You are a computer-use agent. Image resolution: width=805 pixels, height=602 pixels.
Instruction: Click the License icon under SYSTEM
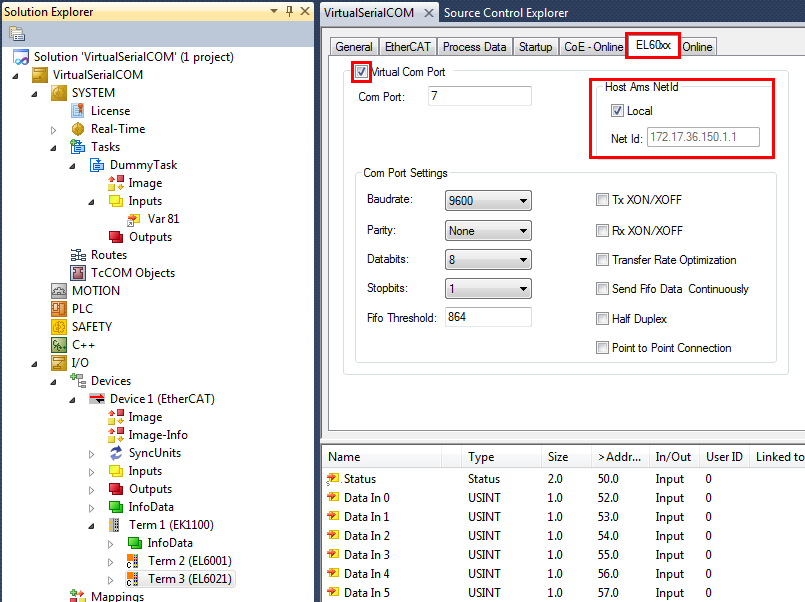pyautogui.click(x=78, y=110)
